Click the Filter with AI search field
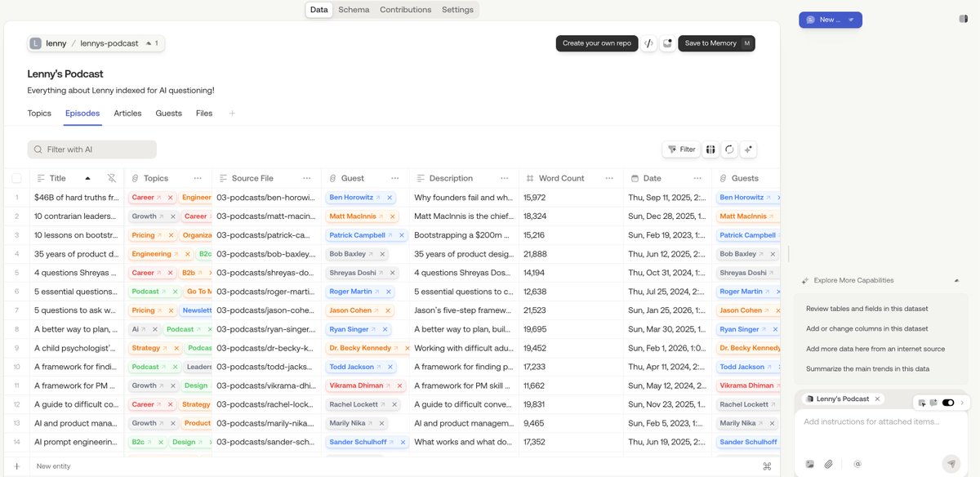The image size is (980, 477). tap(92, 149)
